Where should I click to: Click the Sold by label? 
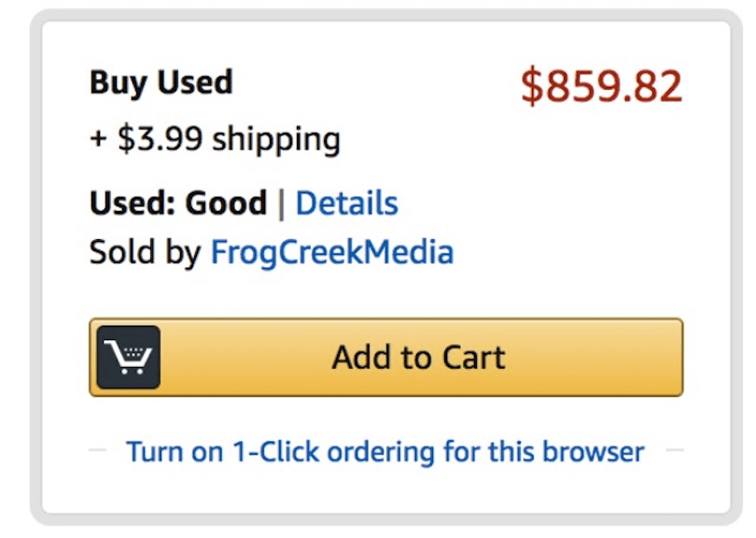145,252
